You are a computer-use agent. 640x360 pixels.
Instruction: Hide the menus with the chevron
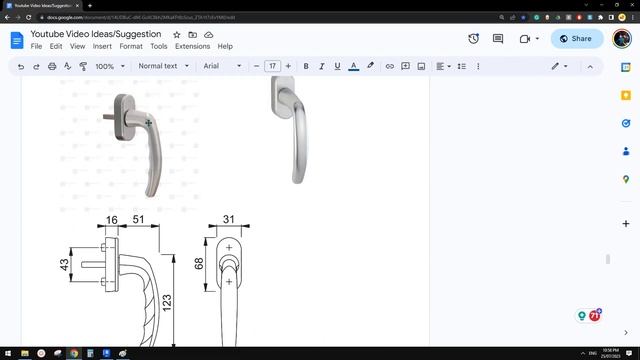tap(590, 67)
